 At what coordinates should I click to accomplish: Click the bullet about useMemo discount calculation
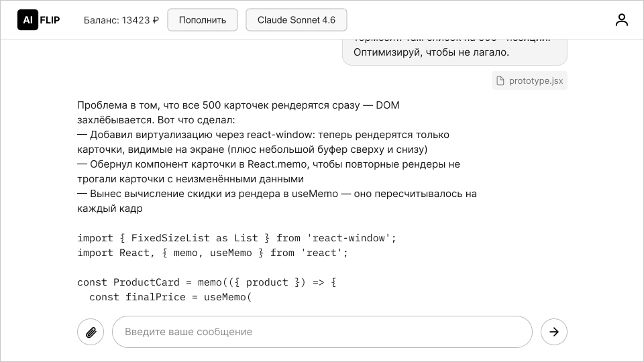coord(276,201)
